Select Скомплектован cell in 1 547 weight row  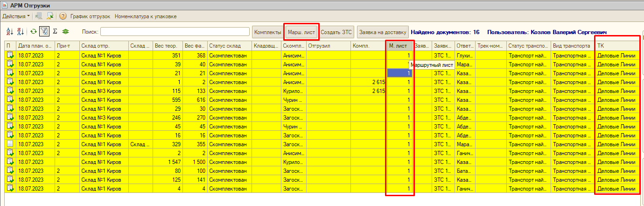pyautogui.click(x=229, y=162)
